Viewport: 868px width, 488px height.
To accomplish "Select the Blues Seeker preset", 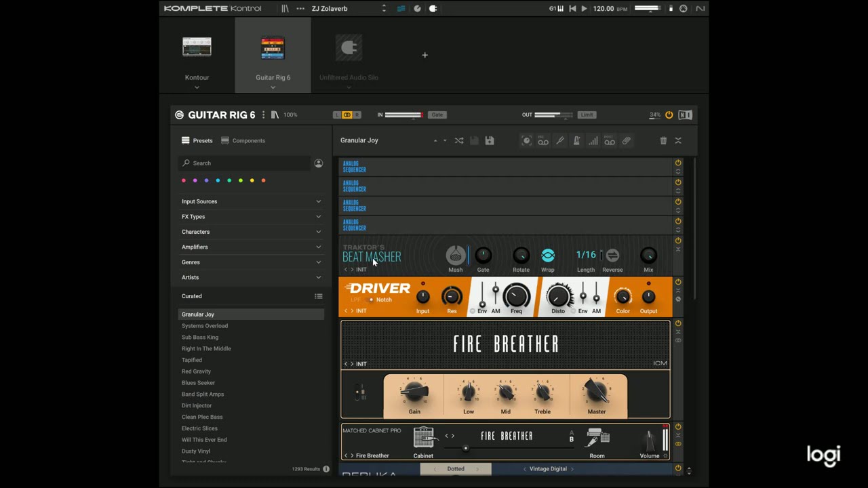I will click(198, 383).
